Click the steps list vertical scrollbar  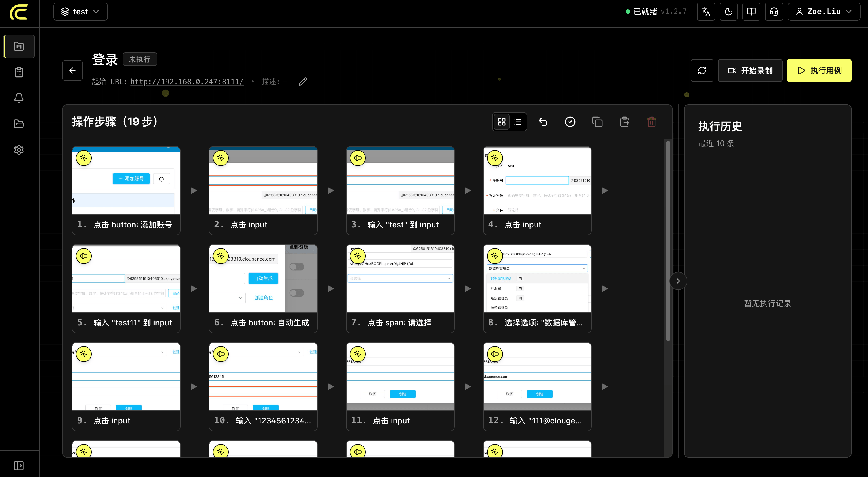(x=668, y=241)
